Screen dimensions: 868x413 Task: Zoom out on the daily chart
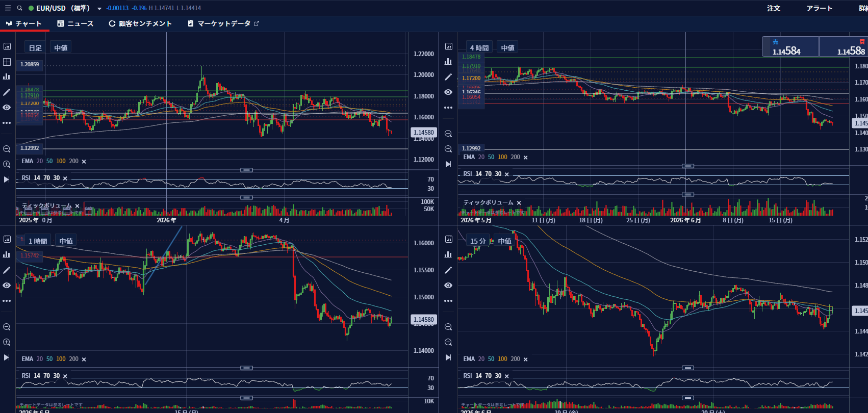7,149
